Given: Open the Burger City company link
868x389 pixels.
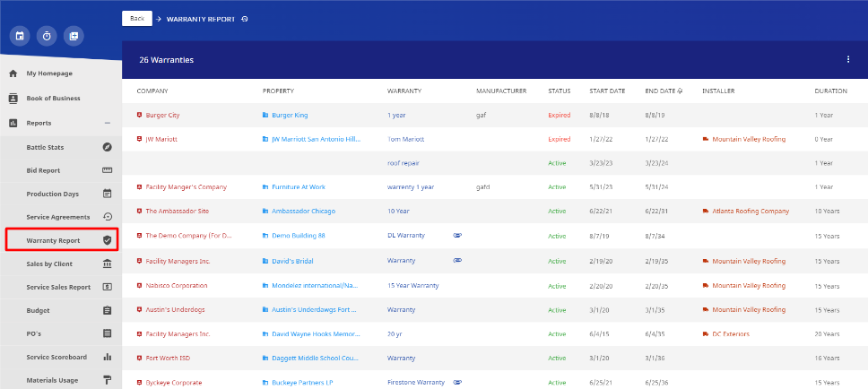Looking at the screenshot, I should pyautogui.click(x=163, y=115).
